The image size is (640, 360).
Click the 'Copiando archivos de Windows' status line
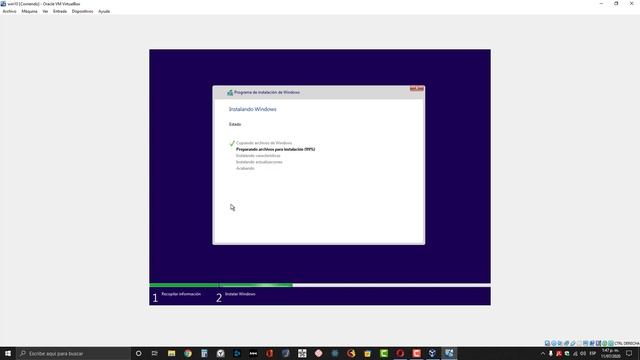pyautogui.click(x=264, y=143)
